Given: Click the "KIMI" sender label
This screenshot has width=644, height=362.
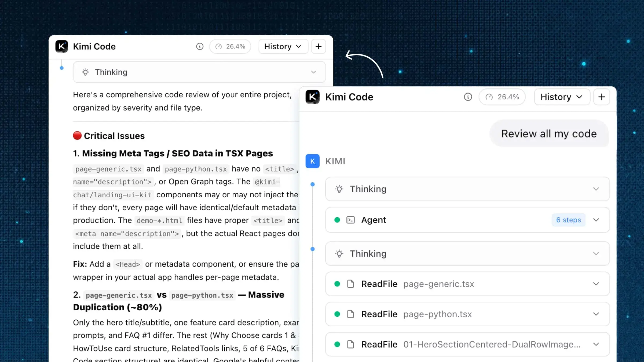Looking at the screenshot, I should (x=335, y=161).
